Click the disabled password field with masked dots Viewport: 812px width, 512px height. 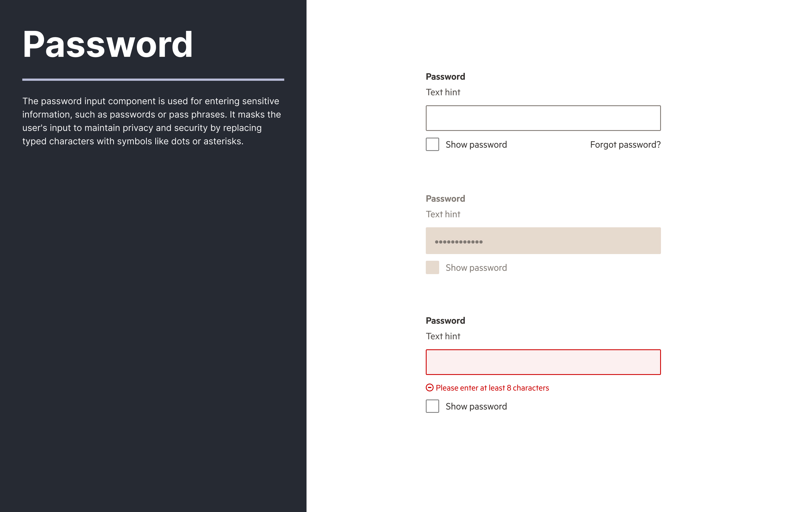coord(543,241)
